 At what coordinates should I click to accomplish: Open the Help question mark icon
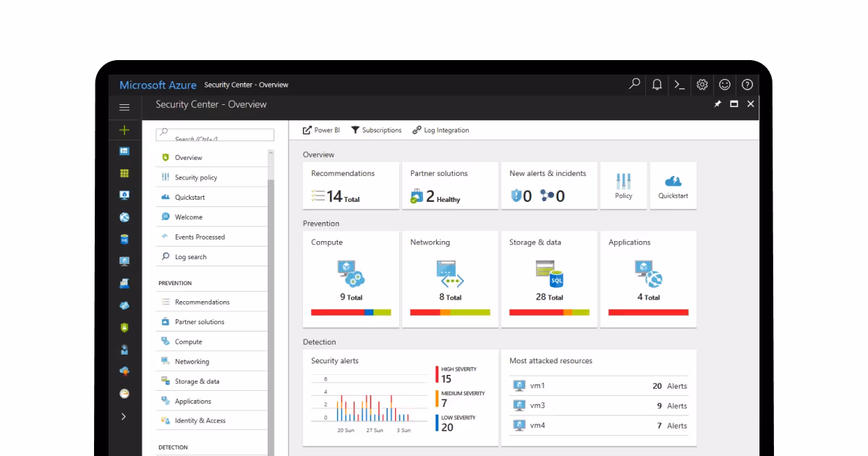point(746,85)
